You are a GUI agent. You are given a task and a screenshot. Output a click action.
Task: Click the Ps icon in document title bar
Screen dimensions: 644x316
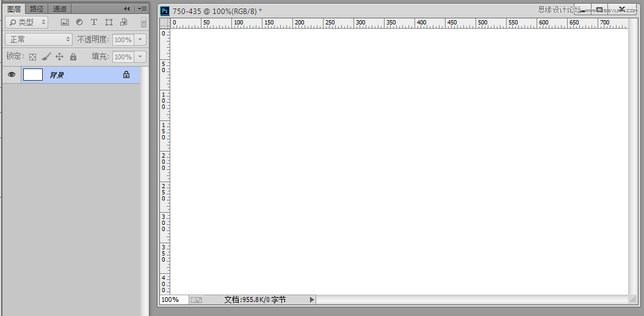(165, 11)
